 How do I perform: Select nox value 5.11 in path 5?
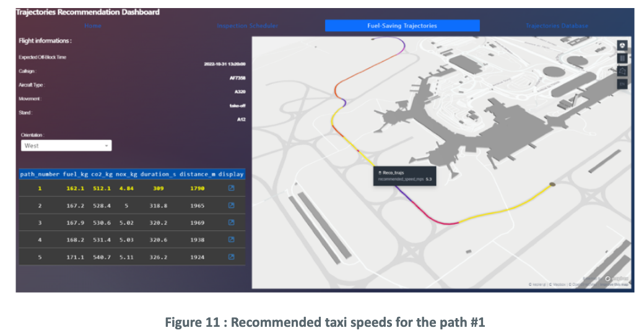tap(126, 257)
